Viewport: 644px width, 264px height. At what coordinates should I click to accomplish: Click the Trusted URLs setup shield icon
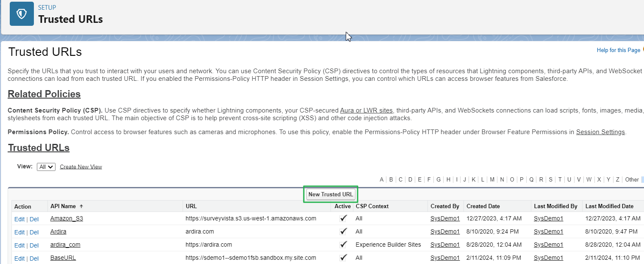click(21, 14)
